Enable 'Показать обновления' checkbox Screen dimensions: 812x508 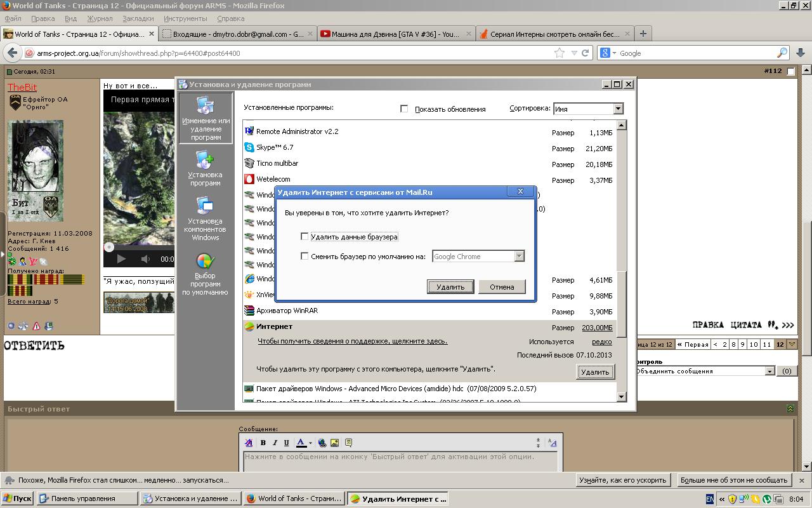click(404, 109)
